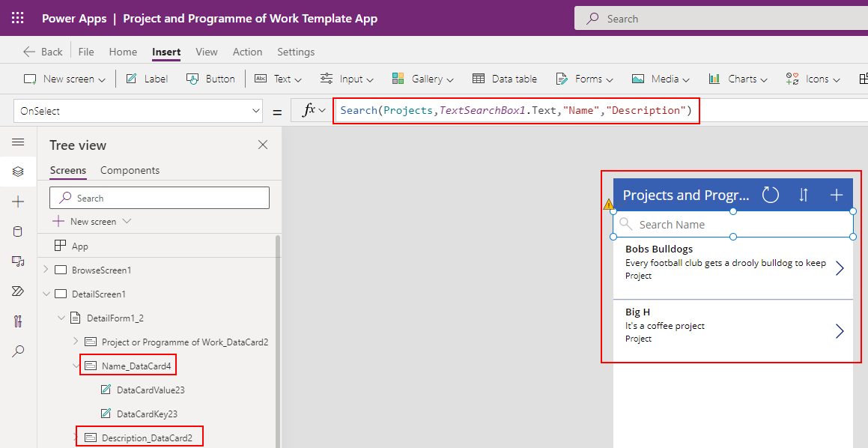
Task: Open the Big H arrow chevron
Action: pos(840,331)
